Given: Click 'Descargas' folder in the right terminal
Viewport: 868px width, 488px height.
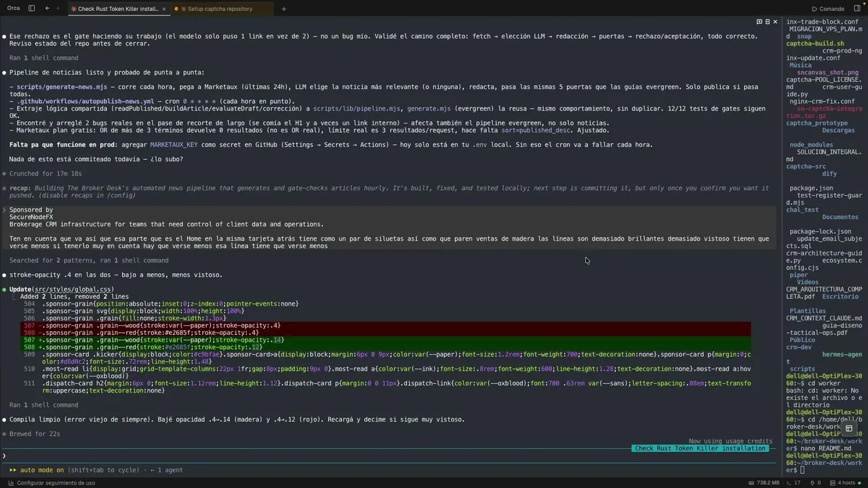Looking at the screenshot, I should [x=838, y=130].
